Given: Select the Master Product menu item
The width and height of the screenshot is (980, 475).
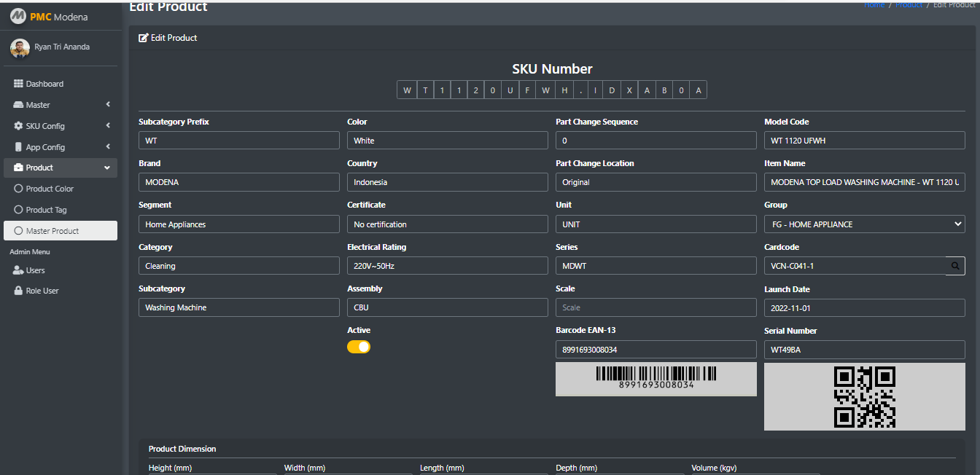Looking at the screenshot, I should (61, 231).
